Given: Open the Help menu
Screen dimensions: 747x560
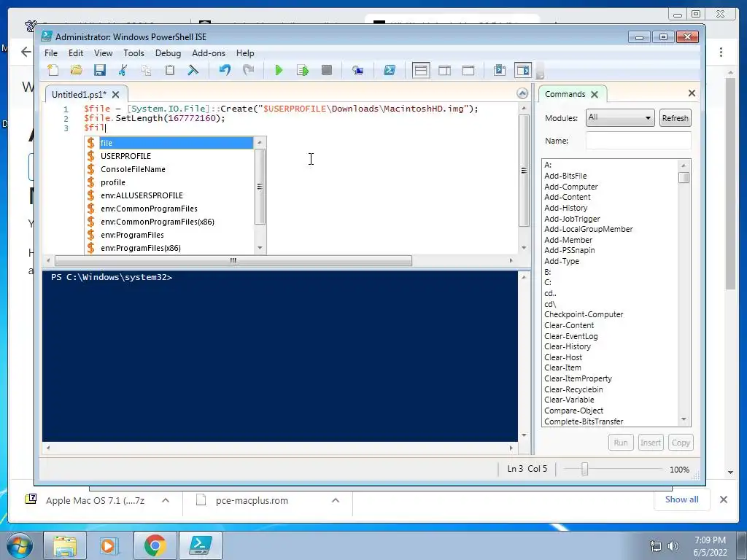Looking at the screenshot, I should (245, 52).
